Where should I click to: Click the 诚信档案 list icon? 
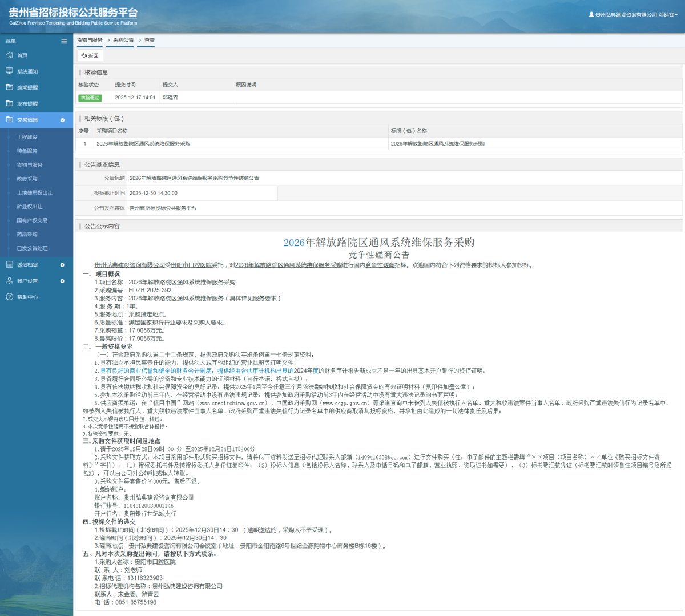click(9, 265)
